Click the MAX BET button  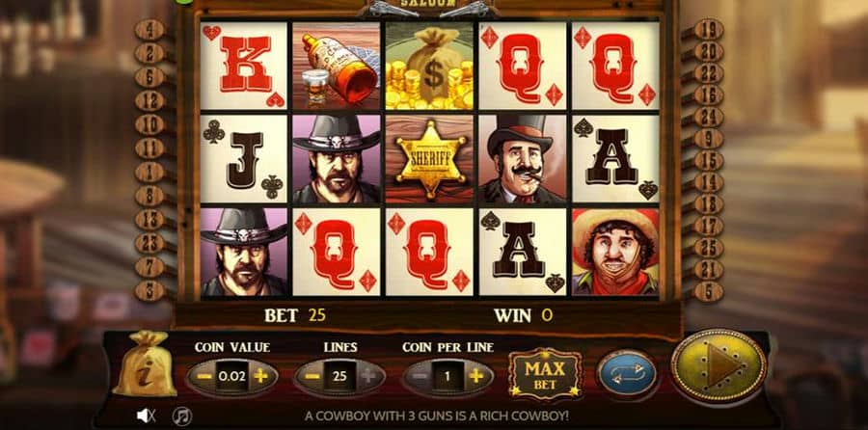[545, 374]
